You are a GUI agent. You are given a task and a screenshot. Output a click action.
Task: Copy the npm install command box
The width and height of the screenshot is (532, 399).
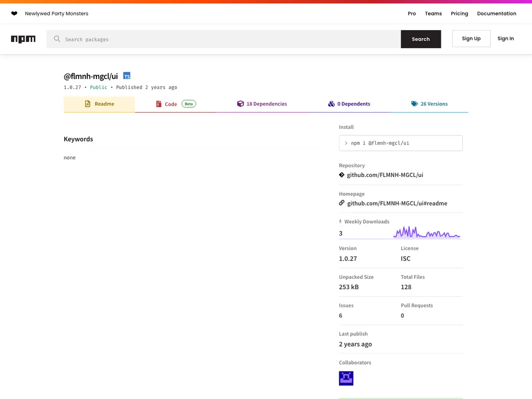(x=401, y=143)
